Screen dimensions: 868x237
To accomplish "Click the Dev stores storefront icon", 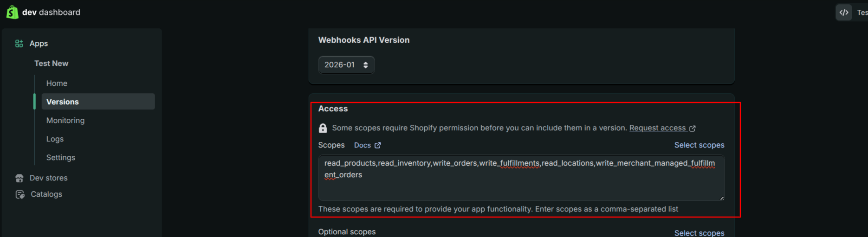I will [x=19, y=178].
